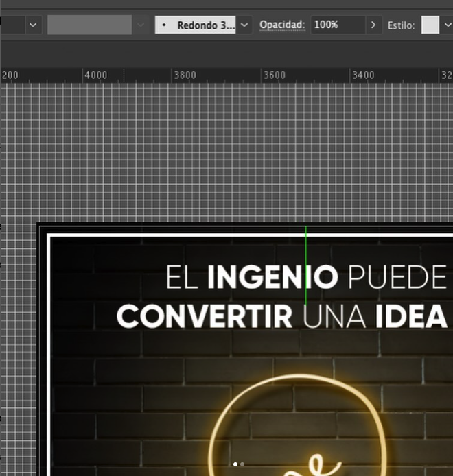Click the Estilo label in control bar

401,26
